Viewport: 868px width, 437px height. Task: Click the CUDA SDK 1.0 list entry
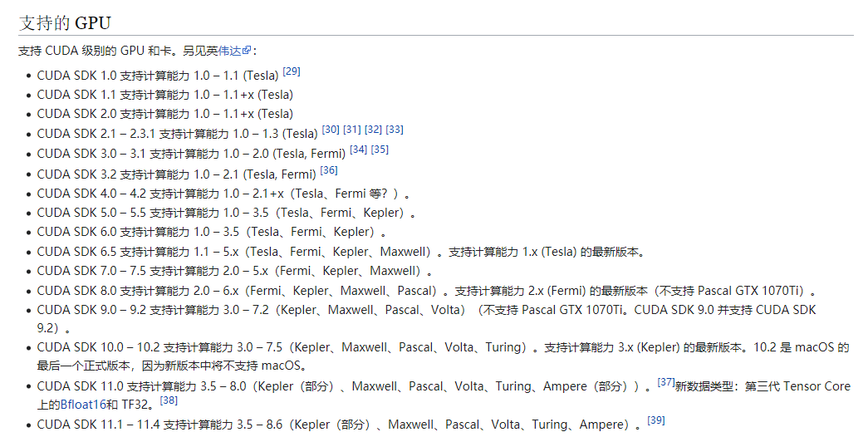[x=169, y=75]
